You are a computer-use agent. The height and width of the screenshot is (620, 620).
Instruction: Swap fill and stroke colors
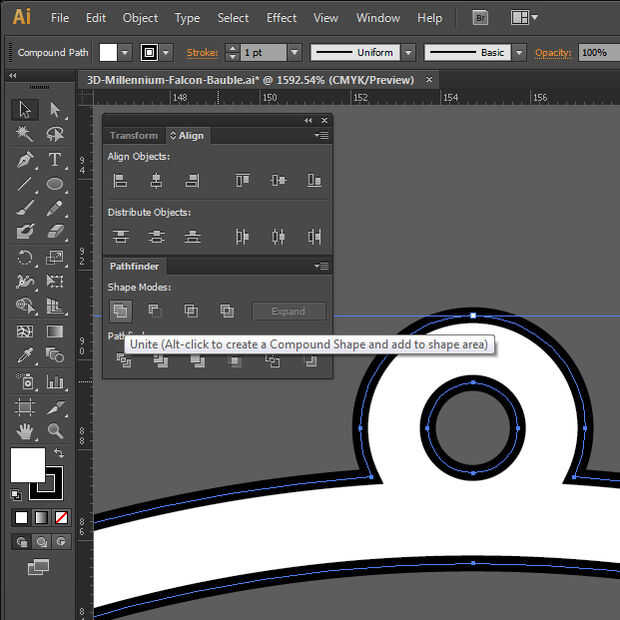tap(59, 453)
